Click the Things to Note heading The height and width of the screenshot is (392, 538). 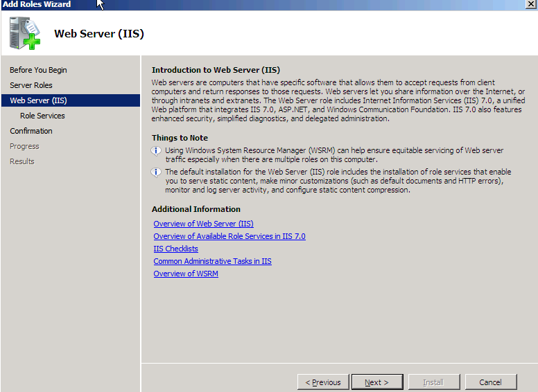(180, 138)
